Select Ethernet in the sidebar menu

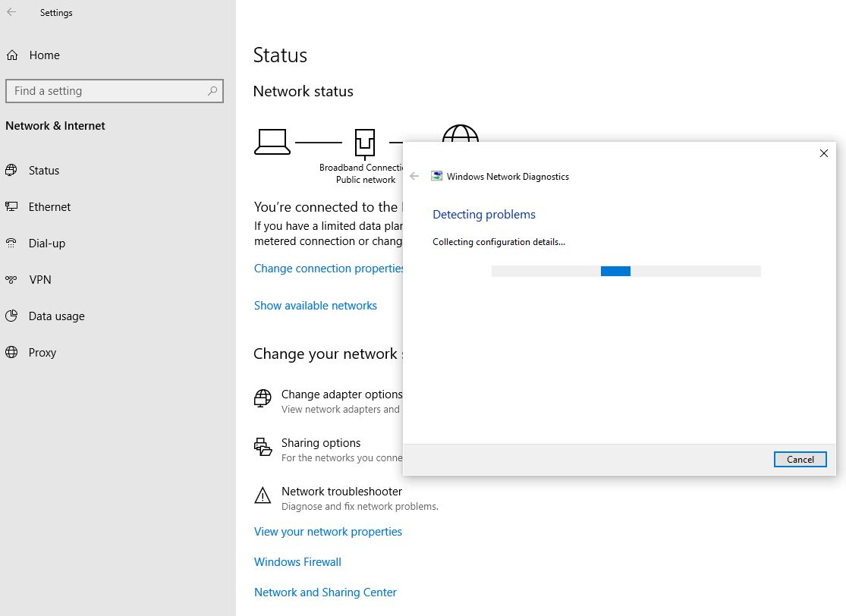(x=49, y=206)
